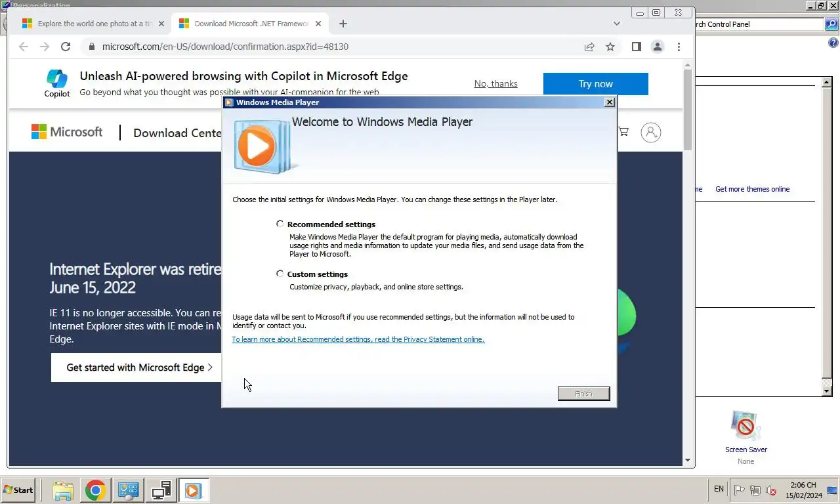Select the Custom settings radio button

pyautogui.click(x=280, y=274)
